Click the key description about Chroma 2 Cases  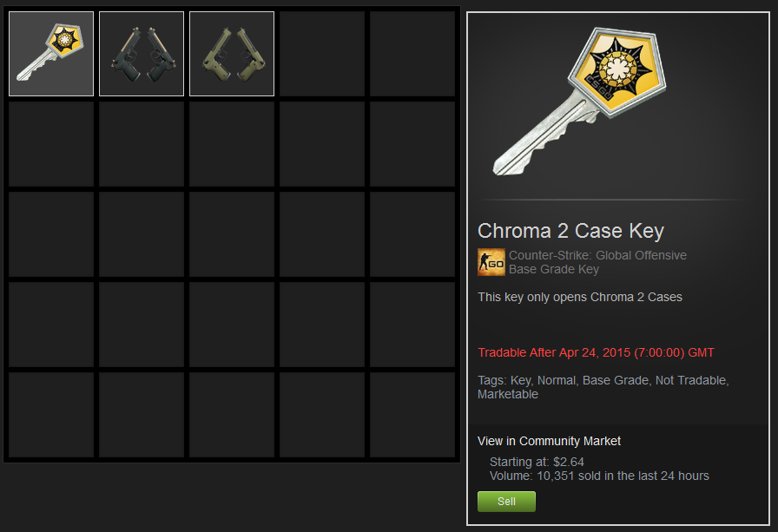pos(579,297)
